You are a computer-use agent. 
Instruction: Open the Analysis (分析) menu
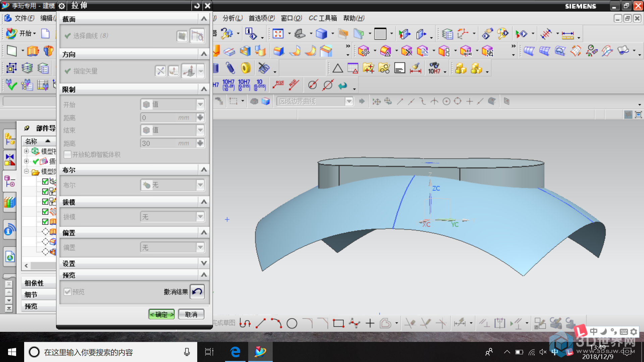pyautogui.click(x=232, y=18)
